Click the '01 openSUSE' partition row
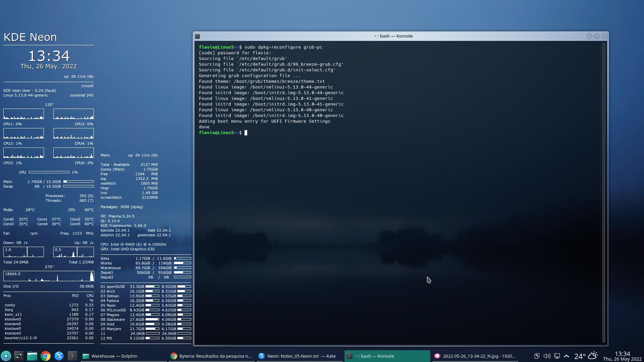Image resolution: width=644 pixels, height=362 pixels. coord(146,287)
